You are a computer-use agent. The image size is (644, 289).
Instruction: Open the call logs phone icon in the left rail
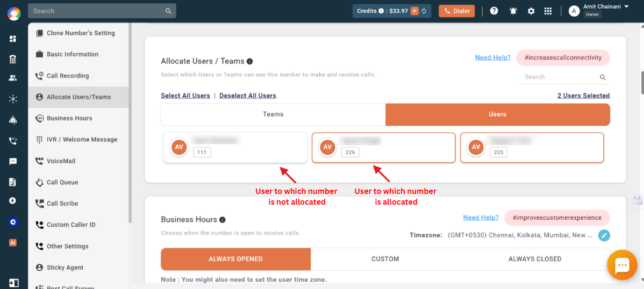[x=13, y=141]
